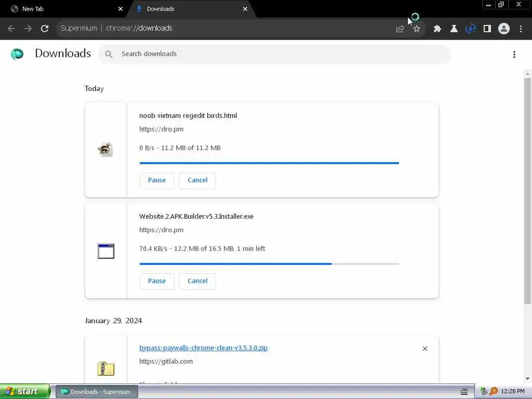The width and height of the screenshot is (532, 399).
Task: Close the New Tab tab
Action: click(x=121, y=9)
